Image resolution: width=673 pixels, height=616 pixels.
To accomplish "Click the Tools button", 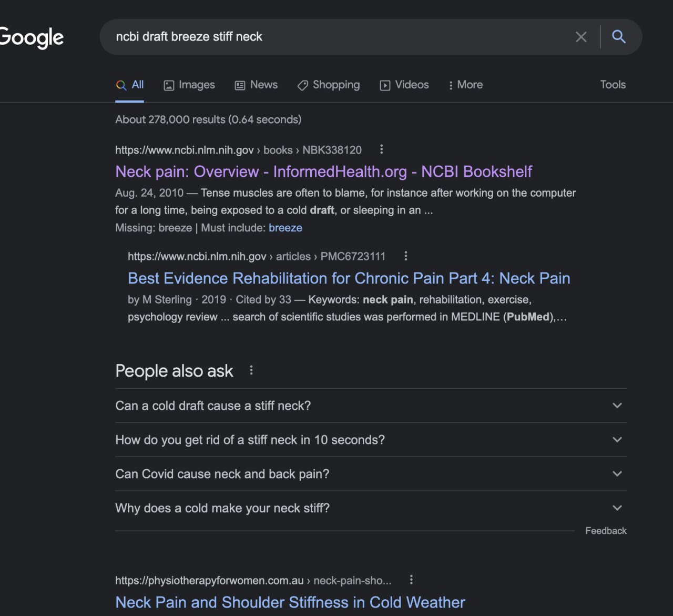I will coord(613,85).
